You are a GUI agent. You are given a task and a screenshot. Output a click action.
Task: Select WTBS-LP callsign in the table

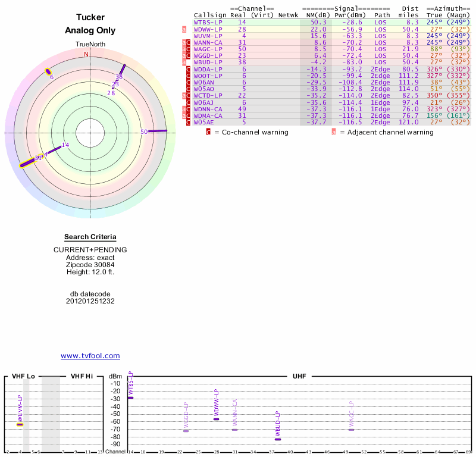point(208,22)
